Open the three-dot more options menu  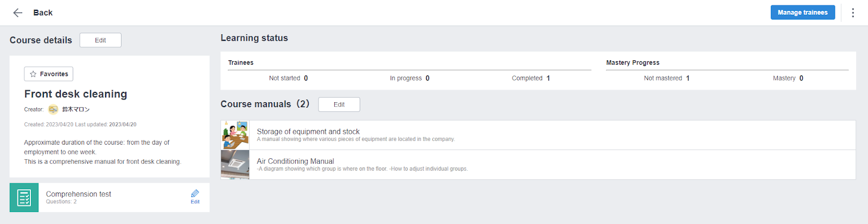click(x=853, y=13)
